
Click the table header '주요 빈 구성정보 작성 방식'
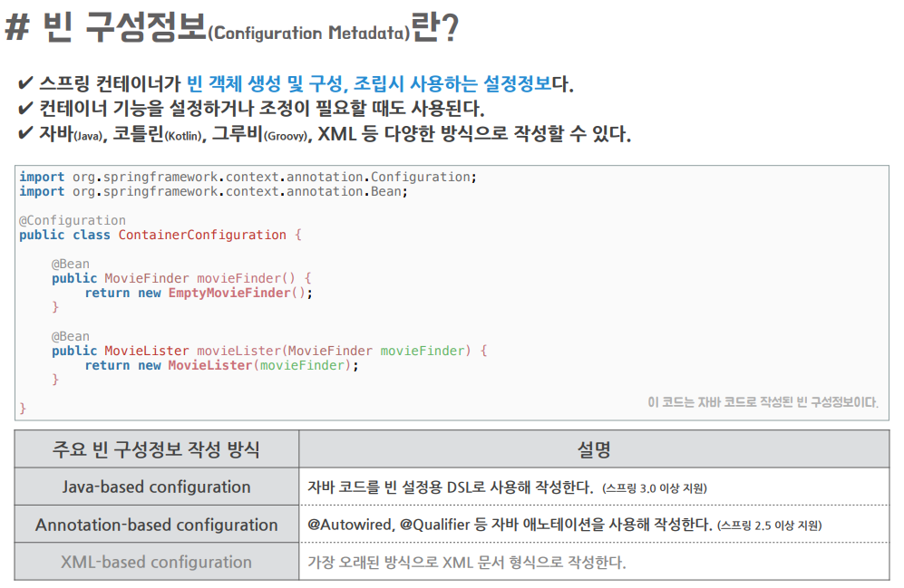pos(156,449)
